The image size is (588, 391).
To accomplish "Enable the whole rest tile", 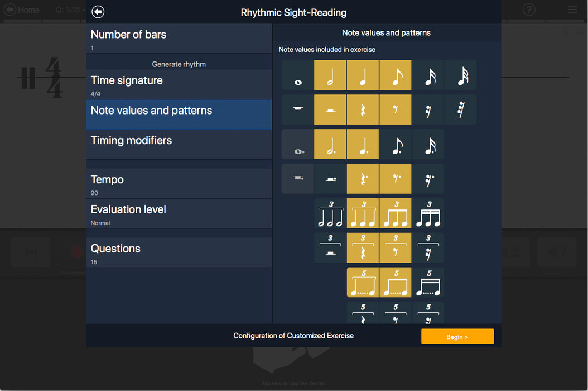I will 297,109.
